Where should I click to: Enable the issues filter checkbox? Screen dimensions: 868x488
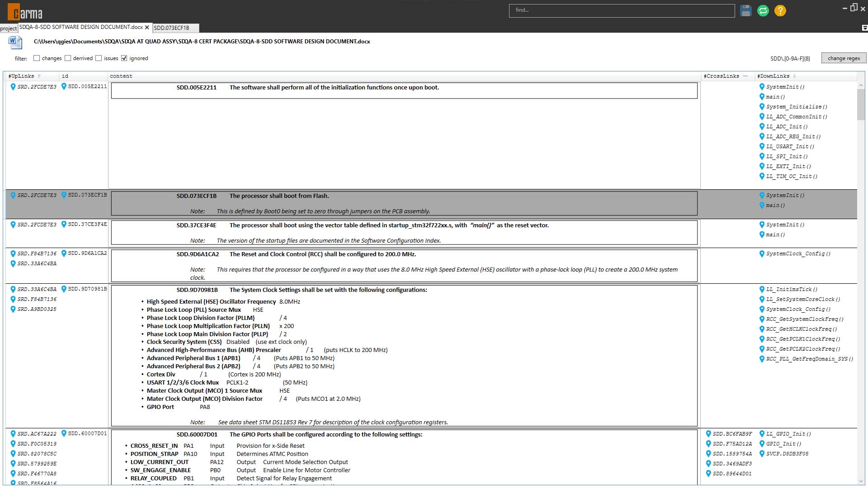pos(99,58)
